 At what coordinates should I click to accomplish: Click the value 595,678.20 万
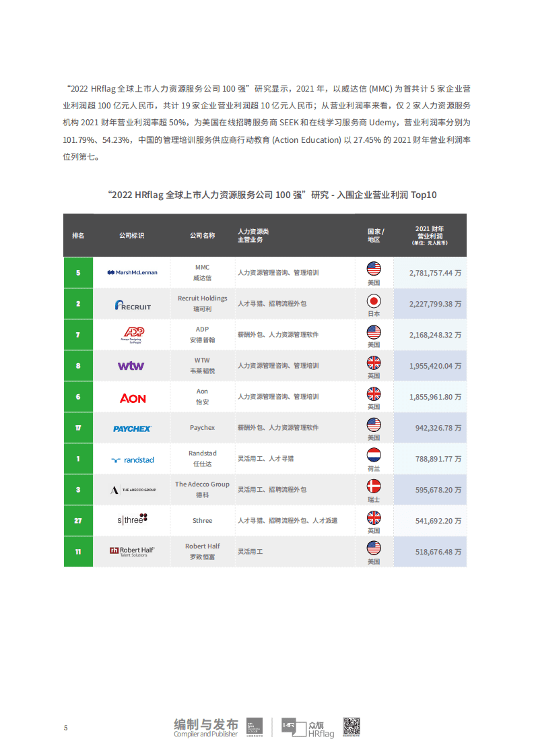[438, 490]
